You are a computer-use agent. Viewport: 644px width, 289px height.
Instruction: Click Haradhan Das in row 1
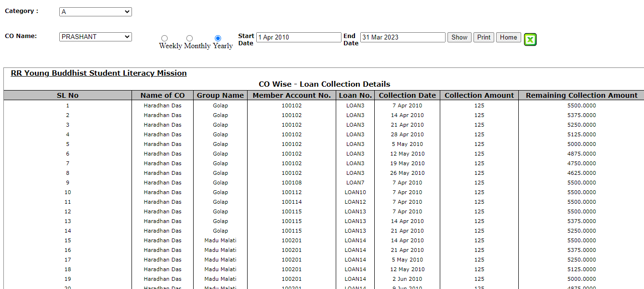click(x=163, y=105)
